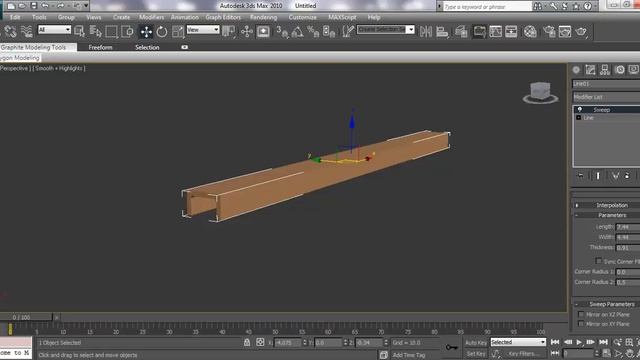This screenshot has width=640, height=360.
Task: Select the Rotate tool
Action: pyautogui.click(x=162, y=31)
